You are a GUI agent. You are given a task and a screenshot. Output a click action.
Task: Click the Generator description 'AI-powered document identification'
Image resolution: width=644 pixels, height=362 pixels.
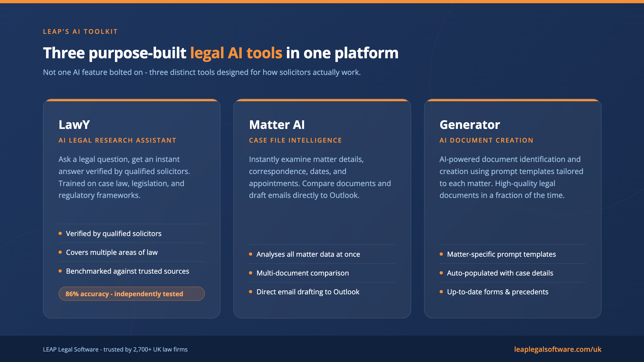(511, 177)
